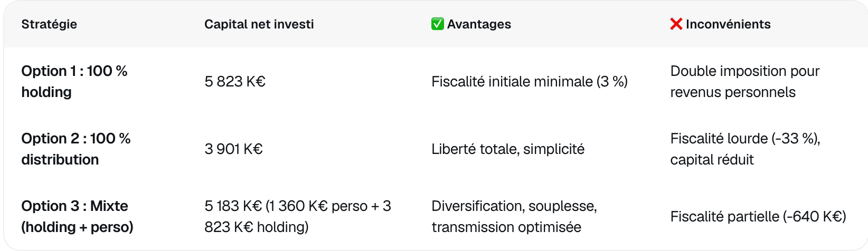The height and width of the screenshot is (251, 868).
Task: Click the Fiscalité partielle (-640 K€) cell
Action: tap(758, 217)
